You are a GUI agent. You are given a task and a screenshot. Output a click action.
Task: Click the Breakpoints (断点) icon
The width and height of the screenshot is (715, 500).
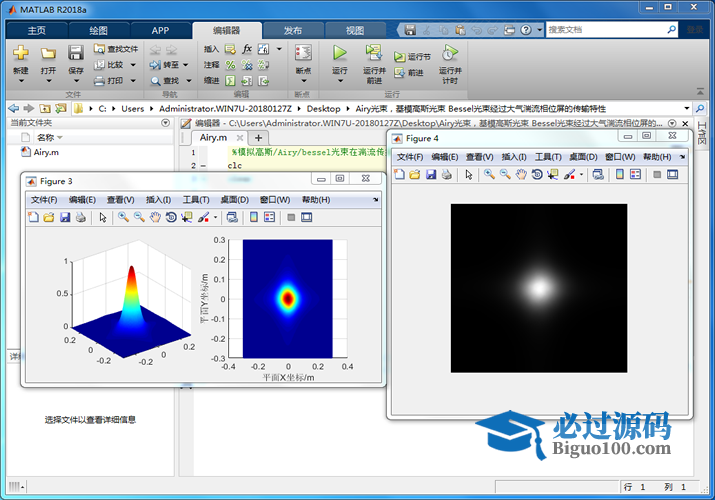[303, 53]
